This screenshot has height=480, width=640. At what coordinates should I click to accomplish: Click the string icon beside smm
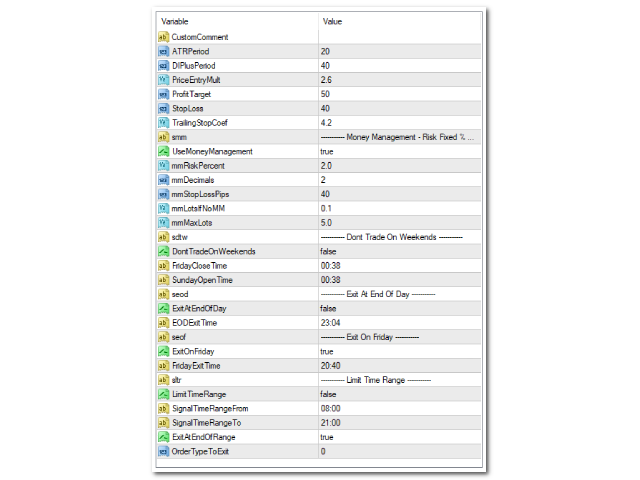click(163, 137)
